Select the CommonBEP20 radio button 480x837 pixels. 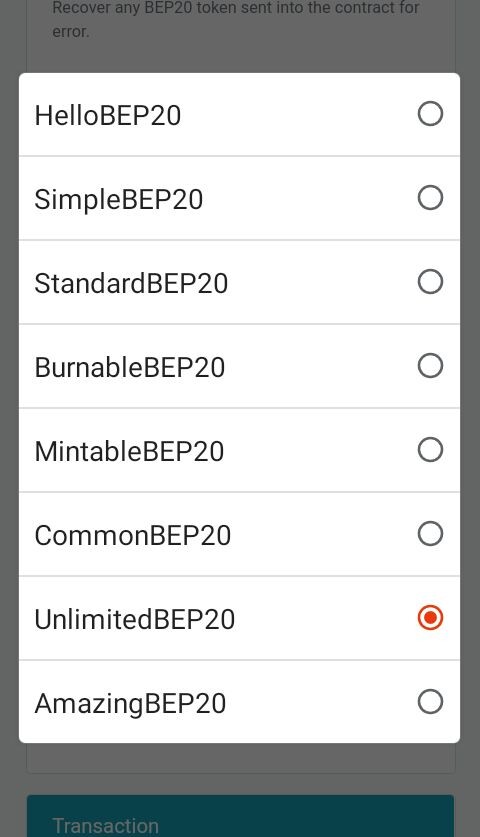coord(430,534)
